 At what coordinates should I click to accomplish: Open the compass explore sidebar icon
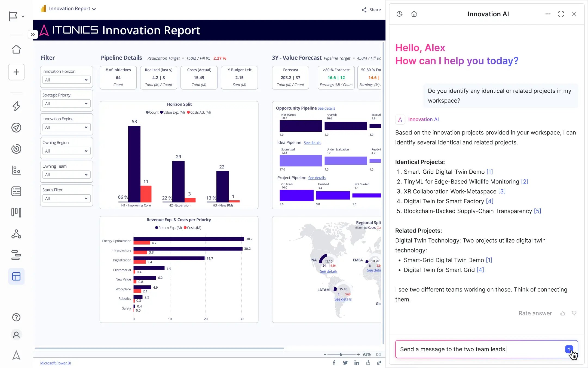(x=16, y=128)
